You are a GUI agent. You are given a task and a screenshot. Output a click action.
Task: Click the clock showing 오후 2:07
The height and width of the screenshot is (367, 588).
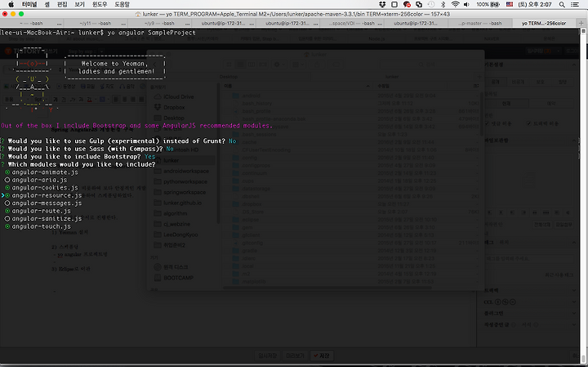tap(535, 5)
